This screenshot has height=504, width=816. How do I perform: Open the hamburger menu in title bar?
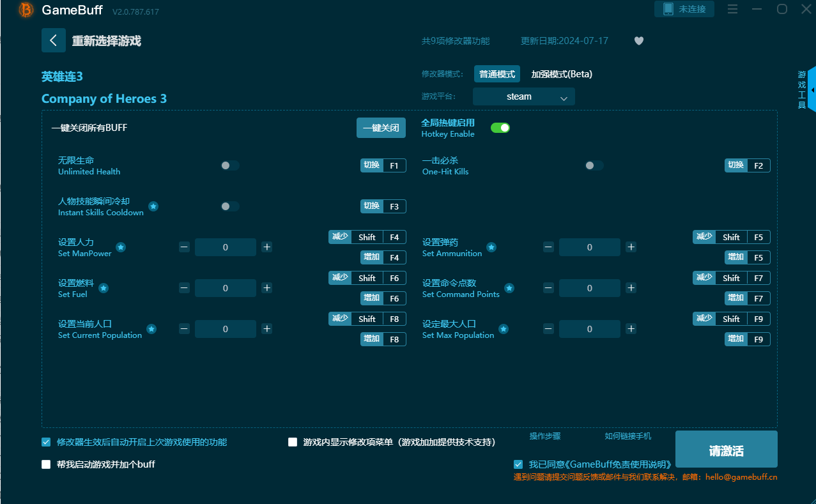point(732,9)
